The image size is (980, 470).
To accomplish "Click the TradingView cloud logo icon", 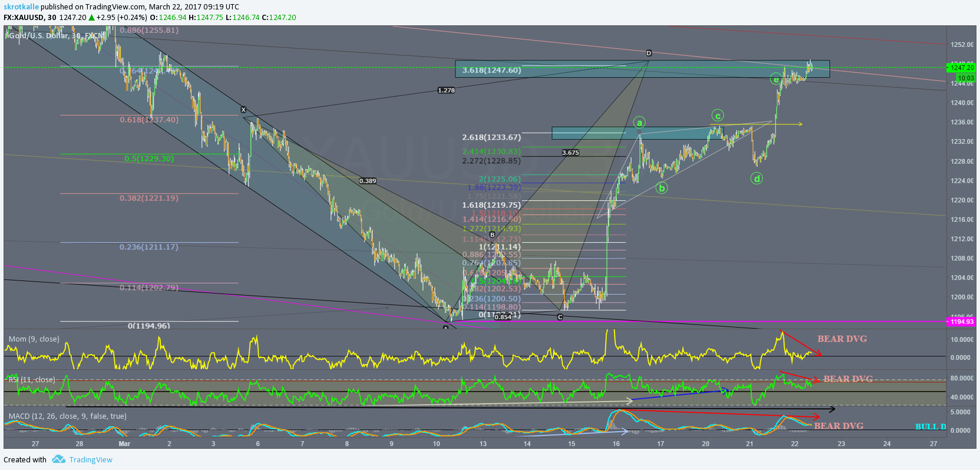I will [x=58, y=459].
